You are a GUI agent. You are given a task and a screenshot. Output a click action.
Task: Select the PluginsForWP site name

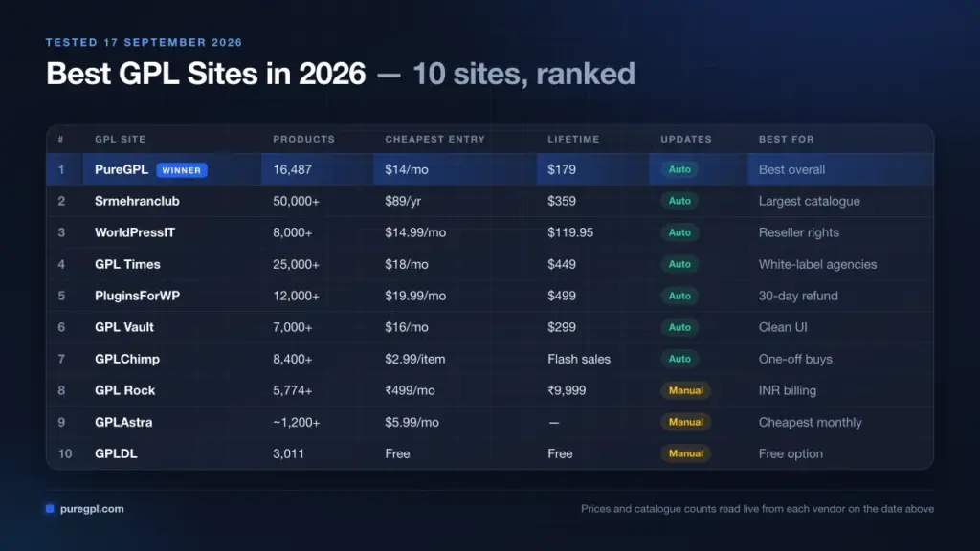point(138,296)
